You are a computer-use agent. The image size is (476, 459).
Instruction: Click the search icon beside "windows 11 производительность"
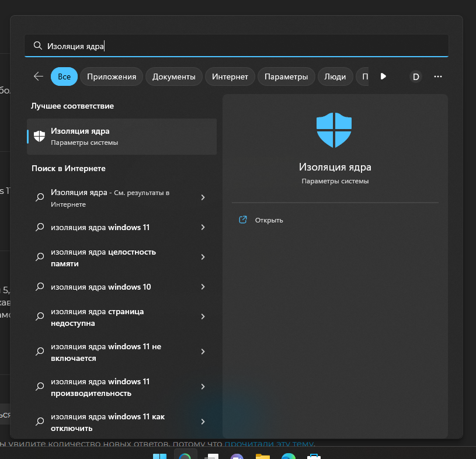point(40,387)
